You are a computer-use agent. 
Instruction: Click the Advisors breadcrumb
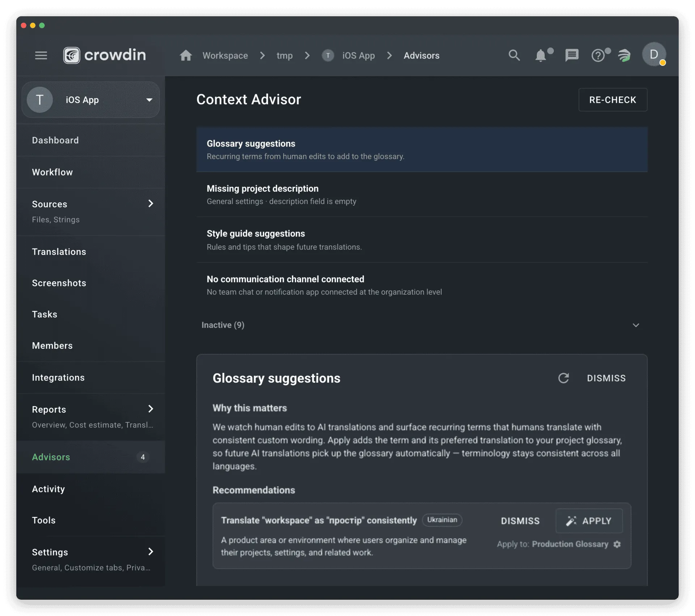(x=421, y=55)
